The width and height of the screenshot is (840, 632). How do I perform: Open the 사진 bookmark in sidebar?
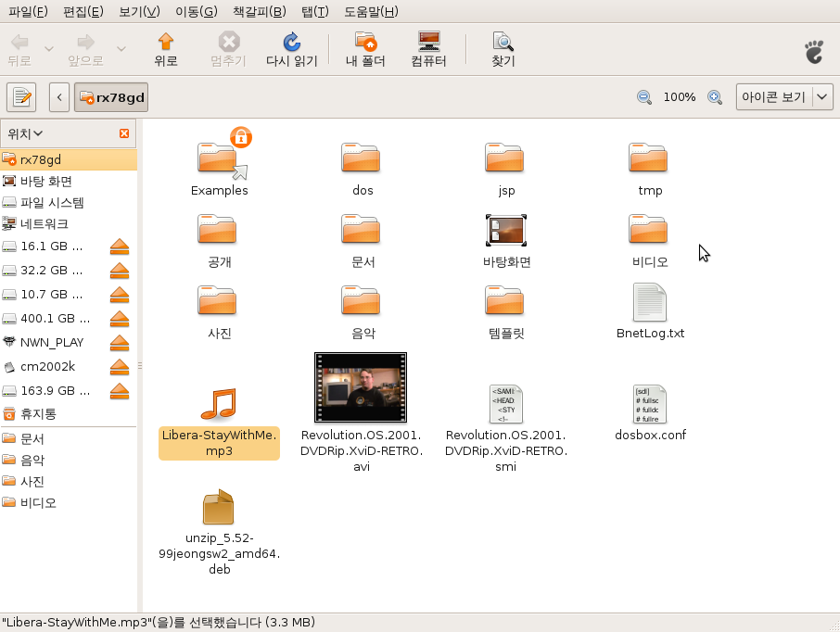click(69, 482)
